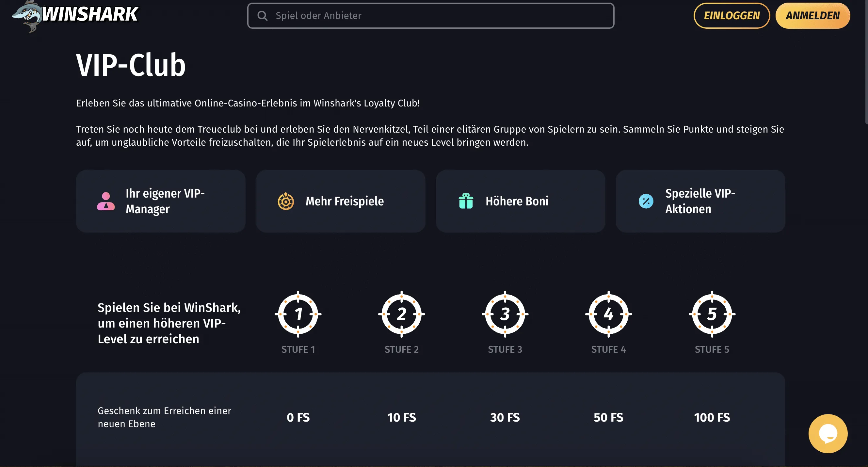The image size is (868, 467).
Task: Select the Stufe 1 level badge
Action: coord(298,314)
